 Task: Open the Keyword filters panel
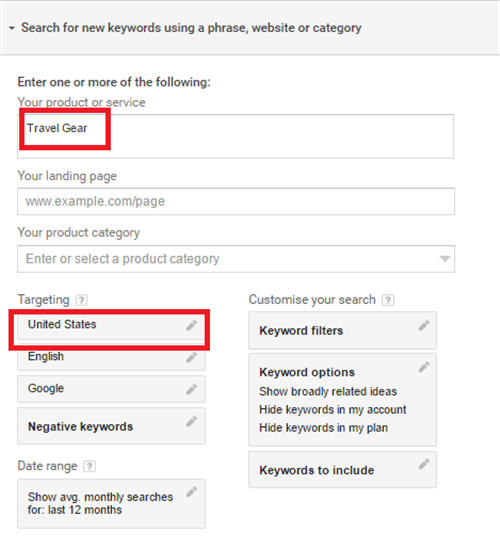point(342,330)
